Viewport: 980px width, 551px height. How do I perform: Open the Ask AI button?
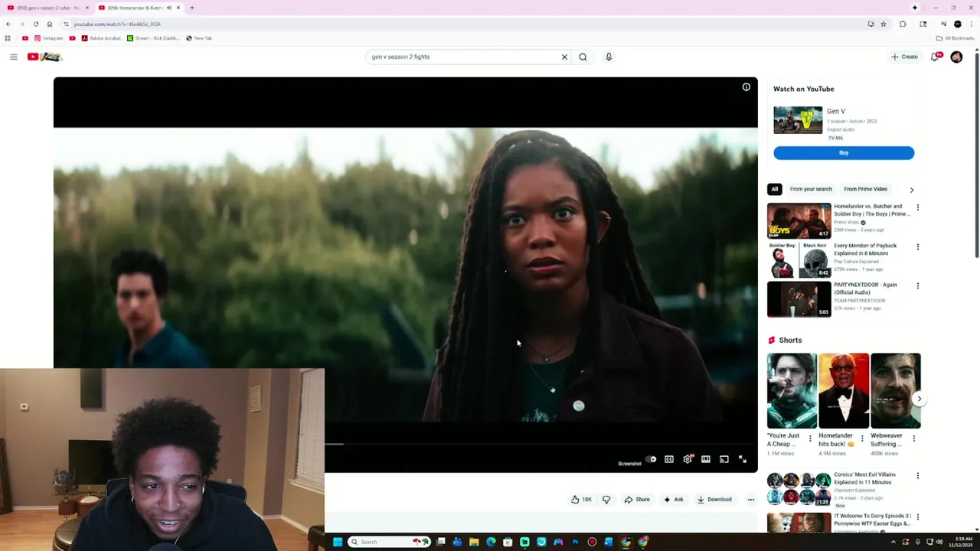click(x=674, y=500)
